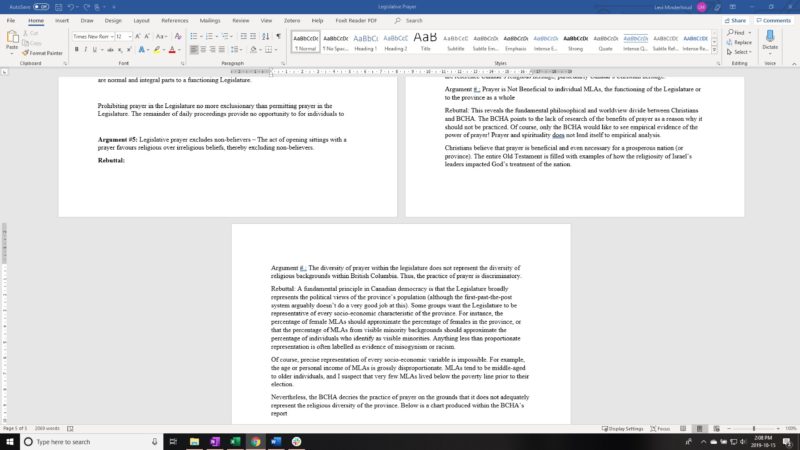Click the center alignment icon
This screenshot has height=450, width=800.
[204, 49]
